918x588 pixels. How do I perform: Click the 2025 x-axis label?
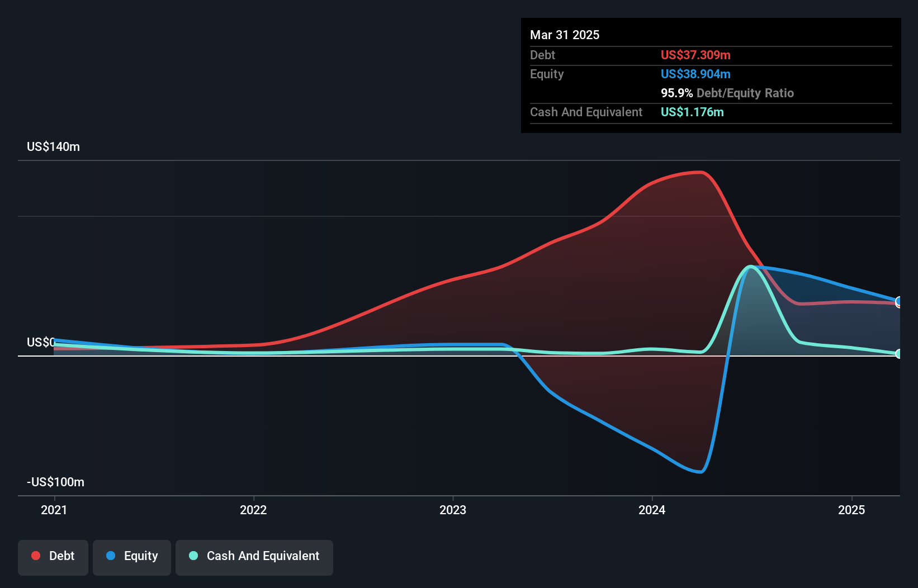click(x=851, y=510)
